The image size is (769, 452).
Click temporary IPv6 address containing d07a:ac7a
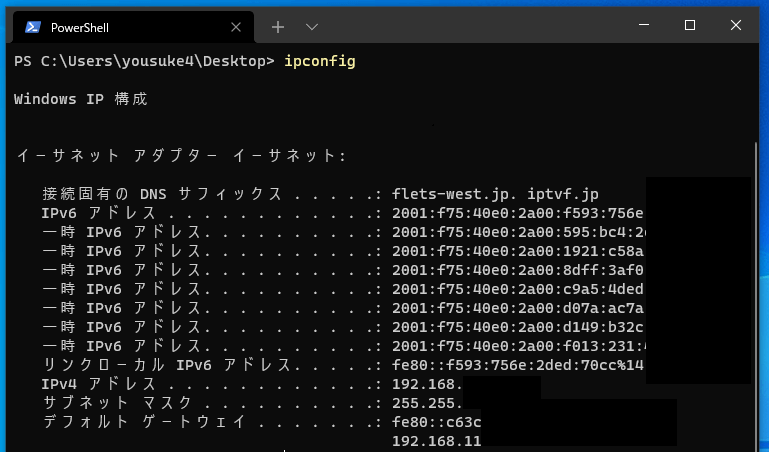(x=517, y=308)
